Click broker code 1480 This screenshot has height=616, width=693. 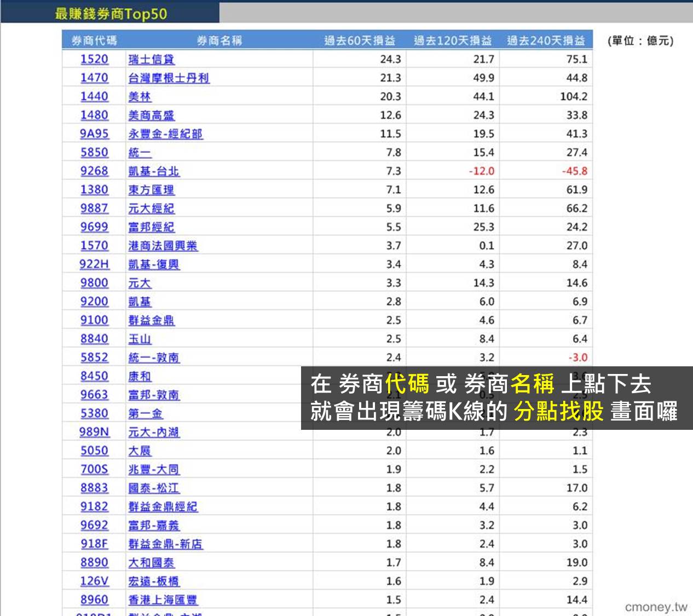pyautogui.click(x=94, y=115)
